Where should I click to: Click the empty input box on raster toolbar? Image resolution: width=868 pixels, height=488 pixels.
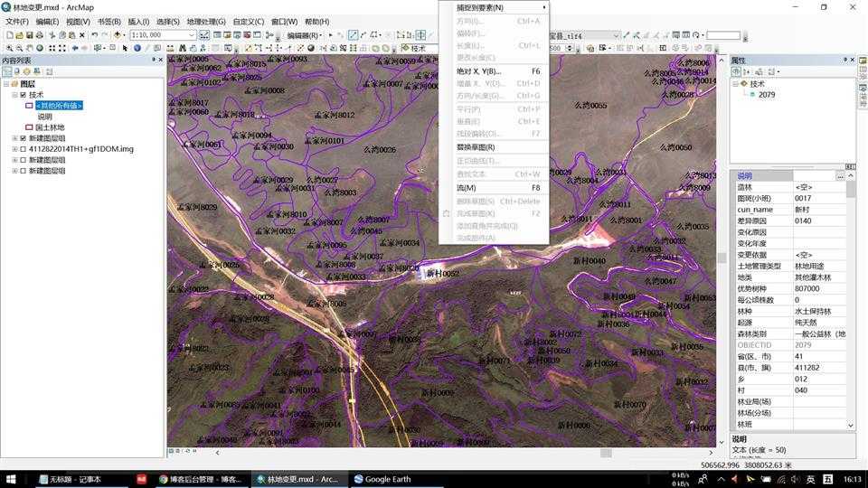pyautogui.click(x=723, y=35)
